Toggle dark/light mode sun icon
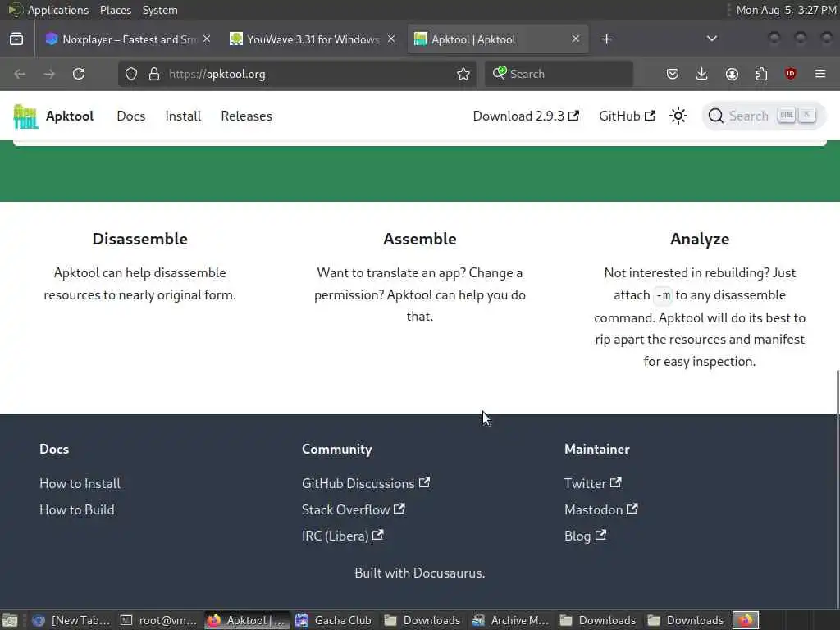 point(678,116)
